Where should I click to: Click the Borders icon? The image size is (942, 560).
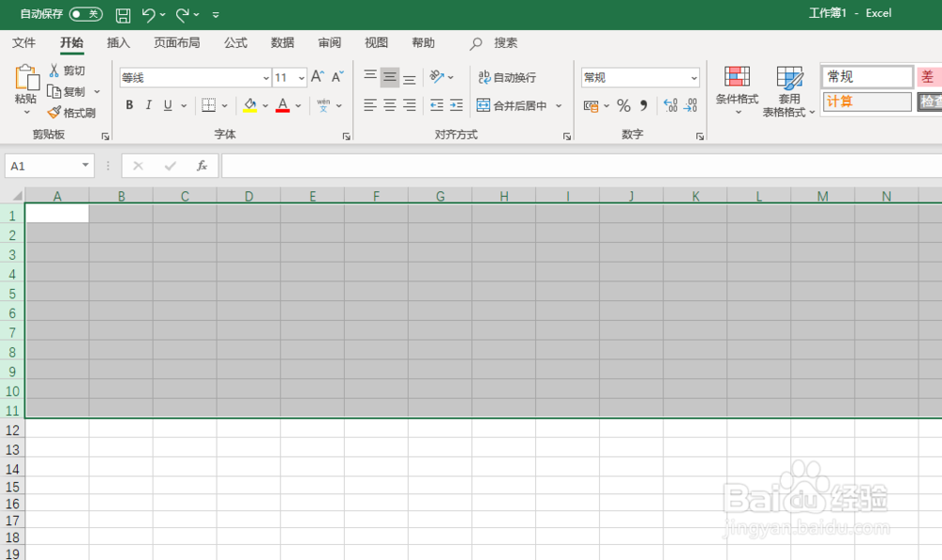(208, 105)
